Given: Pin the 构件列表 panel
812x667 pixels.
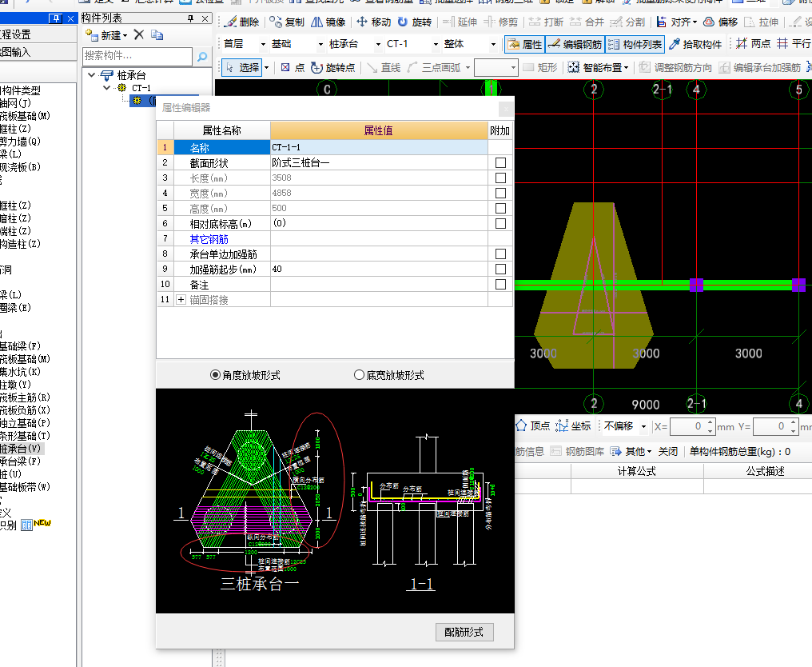Looking at the screenshot, I should pyautogui.click(x=190, y=18).
